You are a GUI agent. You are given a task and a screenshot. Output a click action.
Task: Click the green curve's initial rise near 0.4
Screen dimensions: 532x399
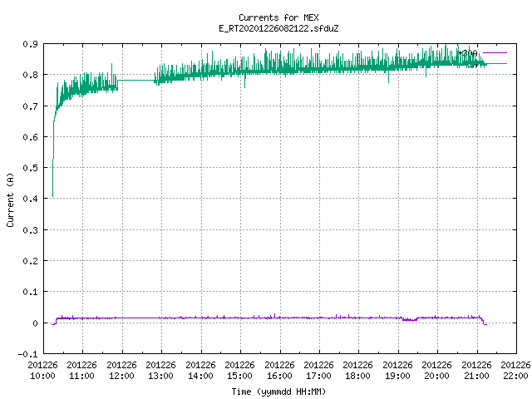[52, 176]
